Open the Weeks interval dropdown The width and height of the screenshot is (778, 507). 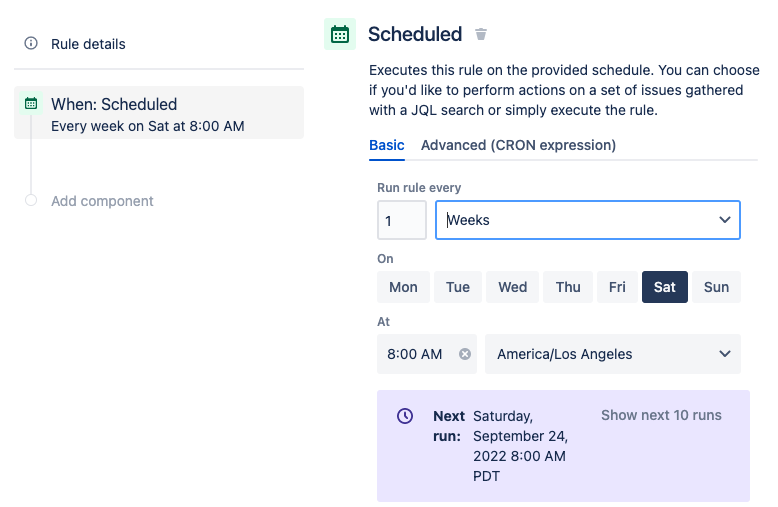point(588,220)
